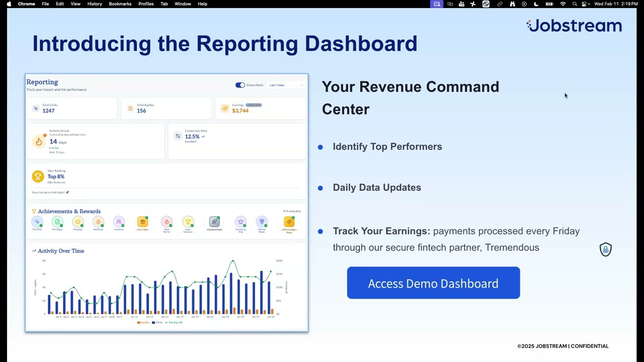Select the Monthly Master medal badge
The image size is (644, 362).
[262, 222]
